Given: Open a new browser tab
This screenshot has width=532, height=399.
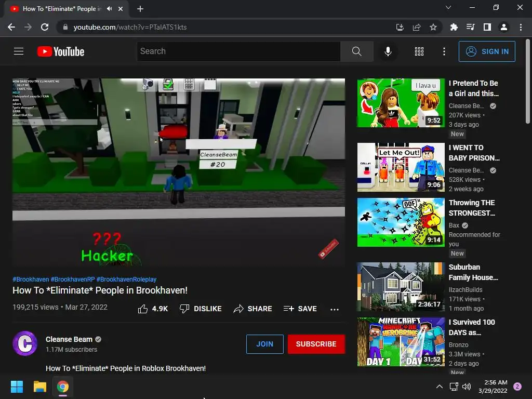Looking at the screenshot, I should click(x=140, y=9).
